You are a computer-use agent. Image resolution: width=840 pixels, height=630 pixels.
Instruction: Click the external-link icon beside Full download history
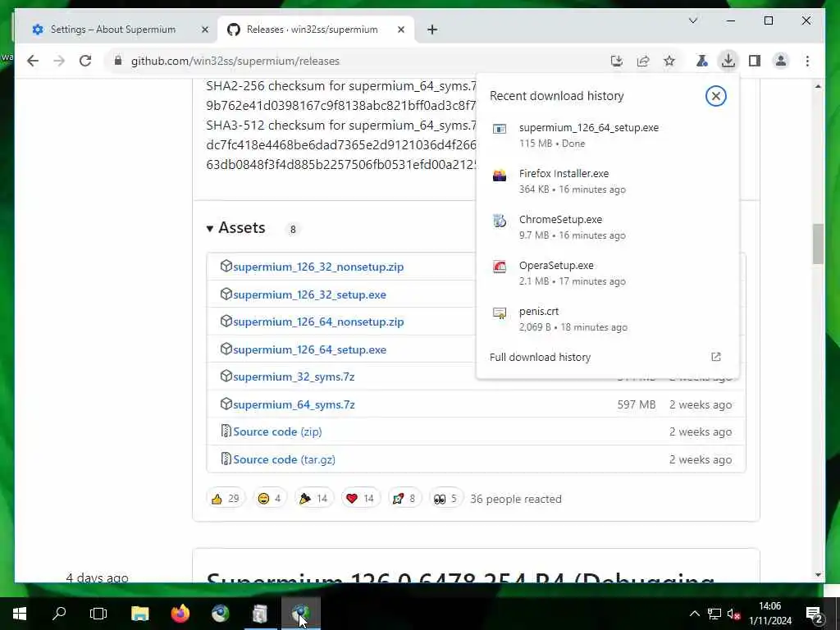(x=715, y=358)
